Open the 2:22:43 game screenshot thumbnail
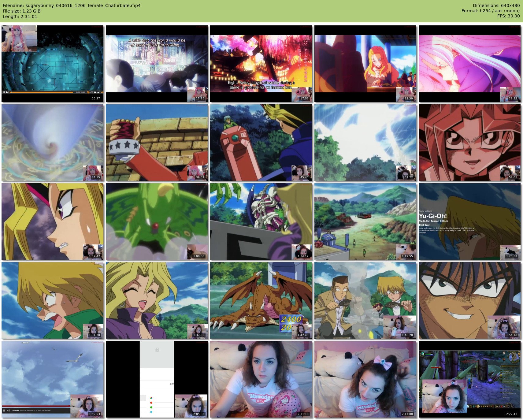The width and height of the screenshot is (523, 420). tap(470, 379)
